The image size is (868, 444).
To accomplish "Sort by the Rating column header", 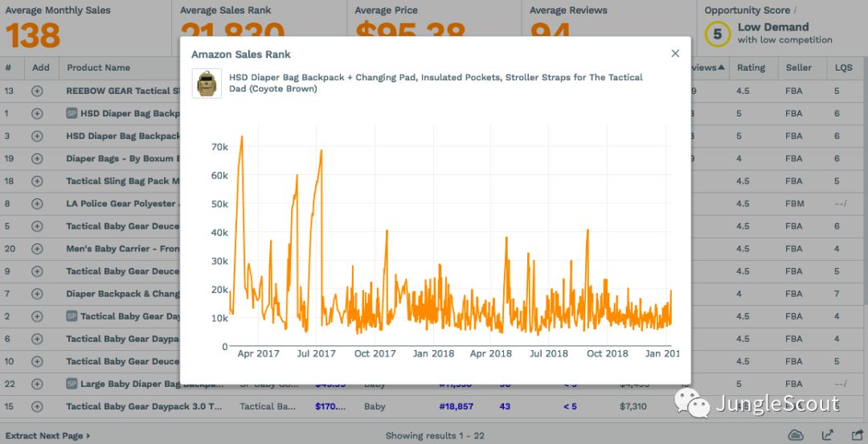I will [x=751, y=67].
